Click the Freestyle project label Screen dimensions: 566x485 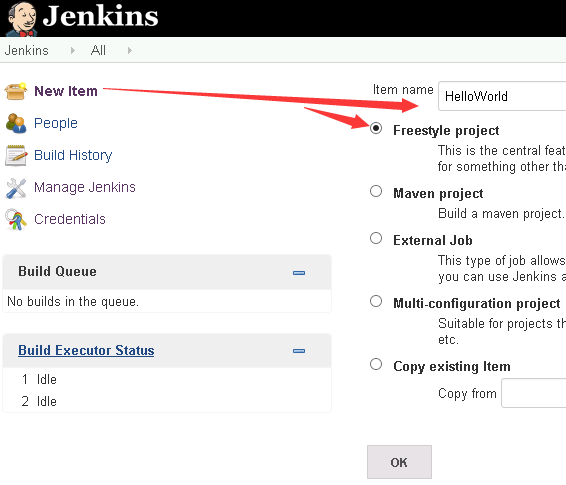(x=446, y=130)
